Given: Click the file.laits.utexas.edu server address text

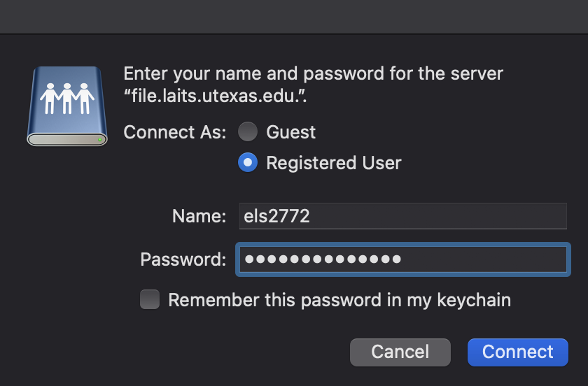Looking at the screenshot, I should [216, 96].
